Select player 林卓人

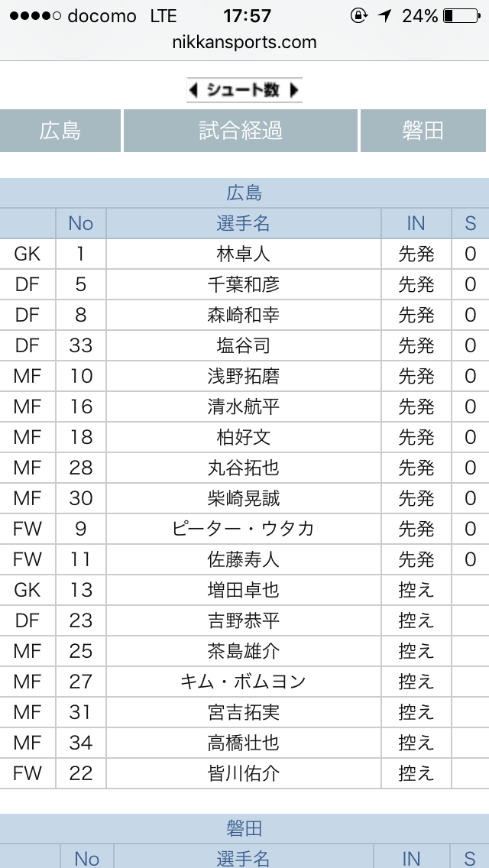coord(243,254)
